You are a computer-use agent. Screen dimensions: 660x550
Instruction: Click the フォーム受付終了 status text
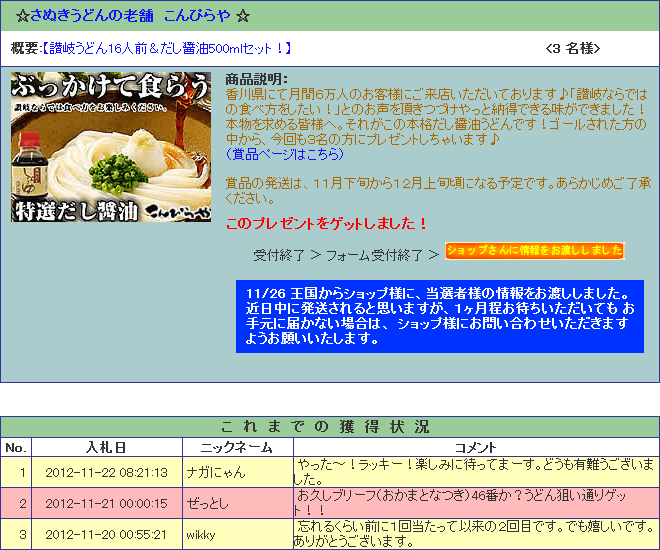coord(374,255)
